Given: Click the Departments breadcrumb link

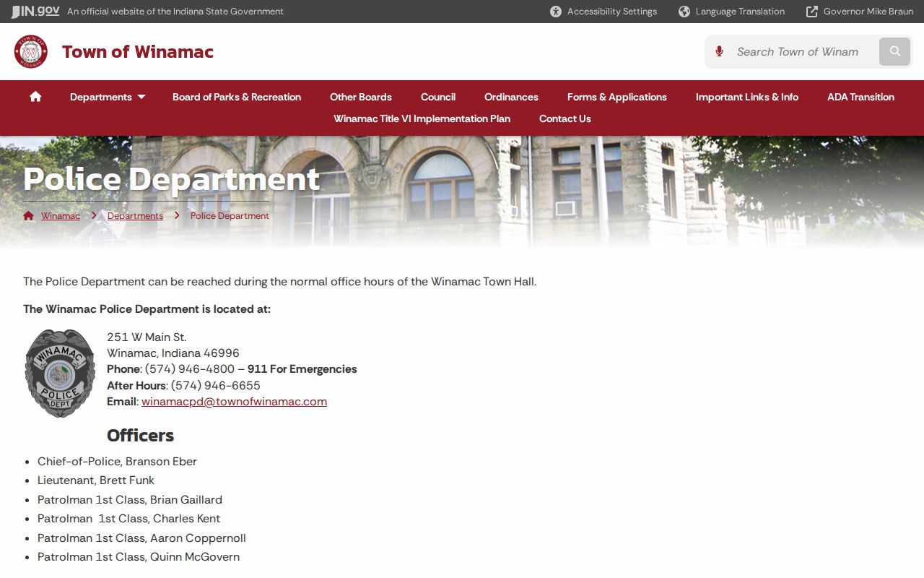Looking at the screenshot, I should [135, 216].
